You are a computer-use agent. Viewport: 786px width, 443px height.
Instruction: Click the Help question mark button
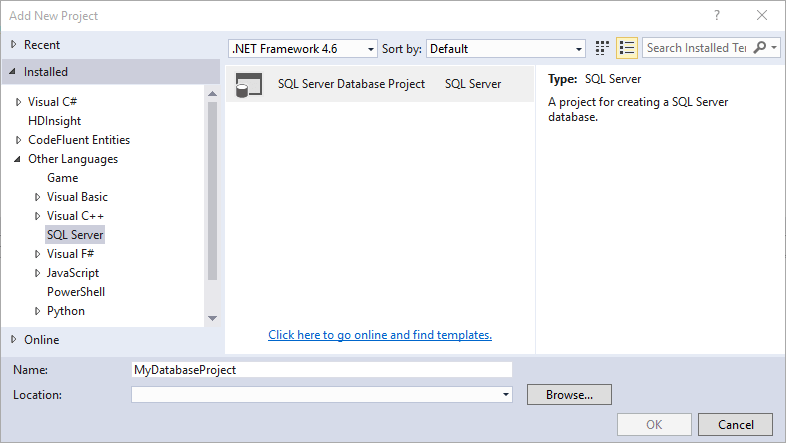(717, 16)
